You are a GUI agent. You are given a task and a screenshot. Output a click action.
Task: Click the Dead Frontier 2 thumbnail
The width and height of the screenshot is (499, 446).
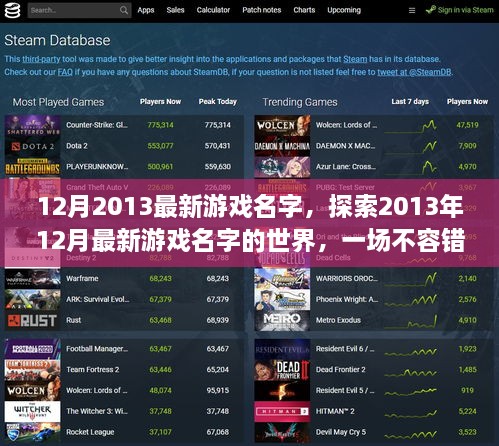282,370
